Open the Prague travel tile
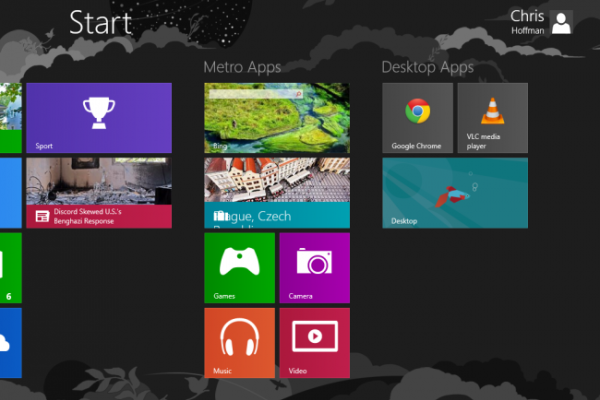Image resolution: width=600 pixels, height=400 pixels. click(277, 193)
